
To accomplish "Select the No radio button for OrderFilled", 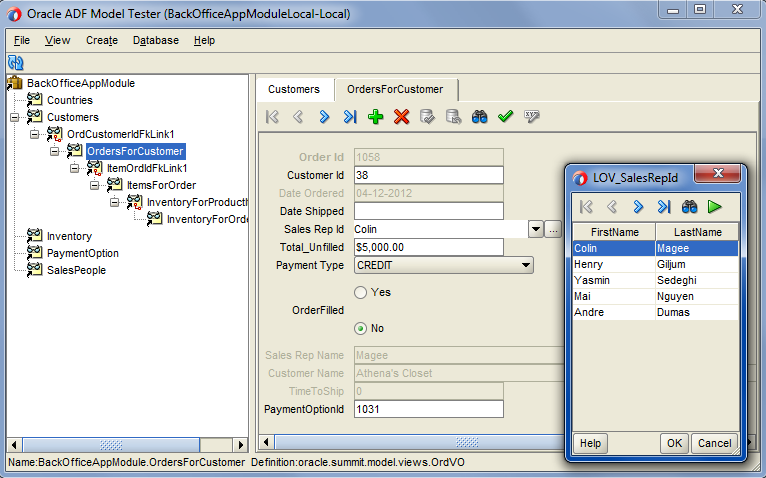I will [361, 328].
